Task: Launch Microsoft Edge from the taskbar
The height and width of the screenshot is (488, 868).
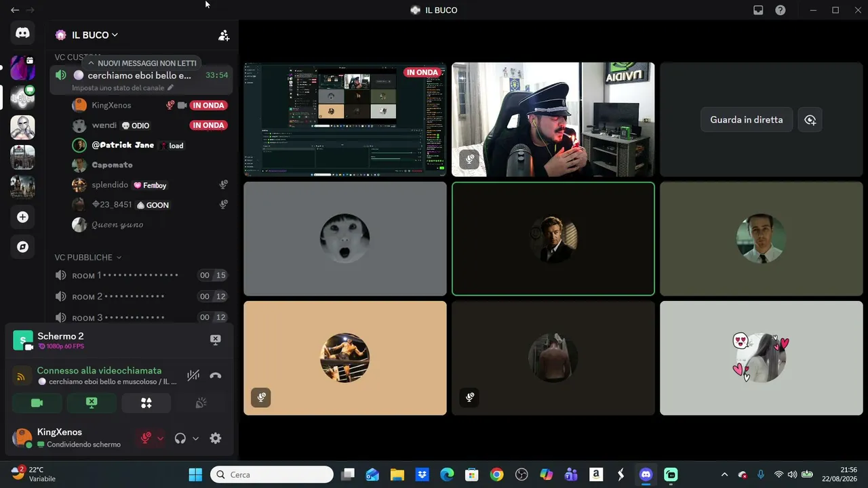Action: click(447, 474)
